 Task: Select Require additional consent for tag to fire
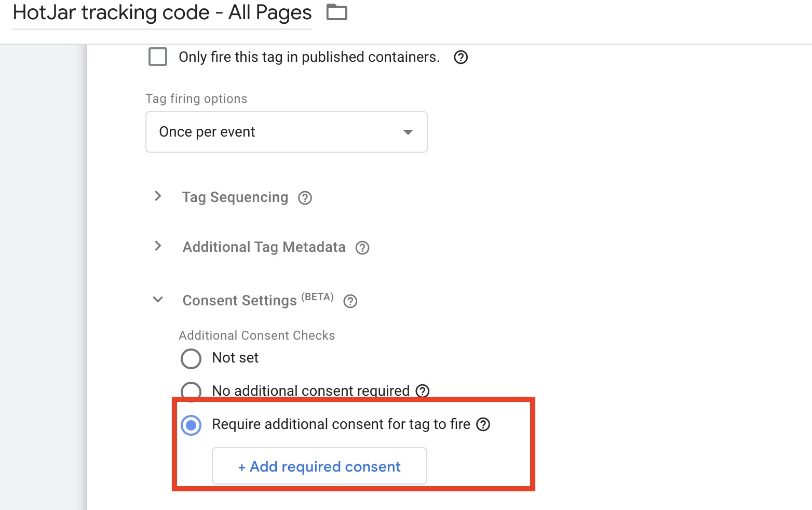(191, 425)
